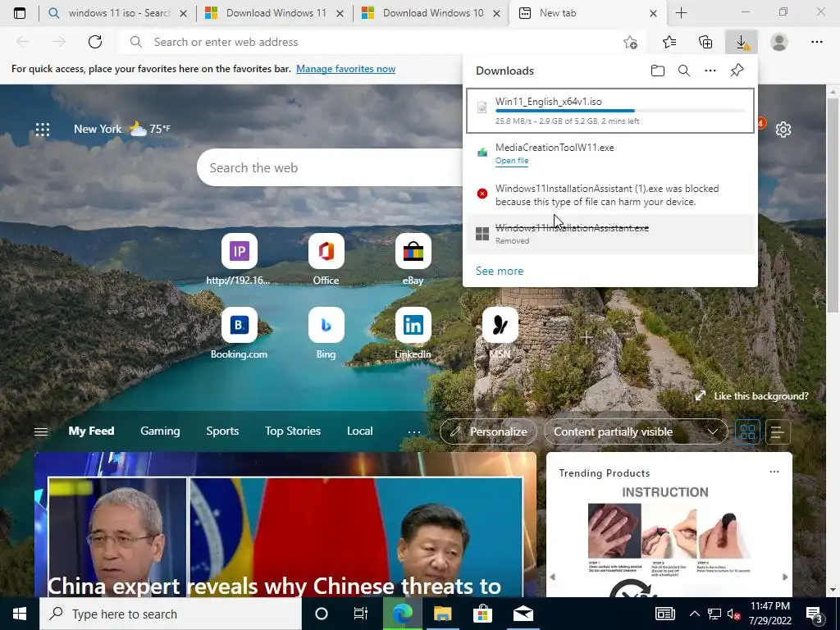840x630 pixels.
Task: Add a new quick link plus tile
Action: click(x=587, y=337)
